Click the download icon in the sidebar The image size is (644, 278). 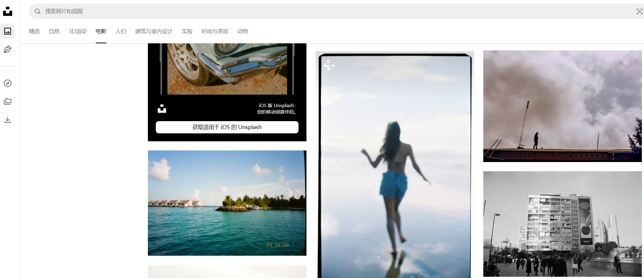pos(8,120)
